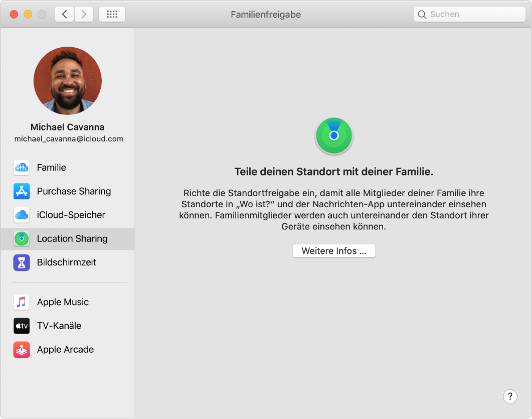Click the Location Sharing Find My icon
The height and width of the screenshot is (419, 532).
click(22, 239)
